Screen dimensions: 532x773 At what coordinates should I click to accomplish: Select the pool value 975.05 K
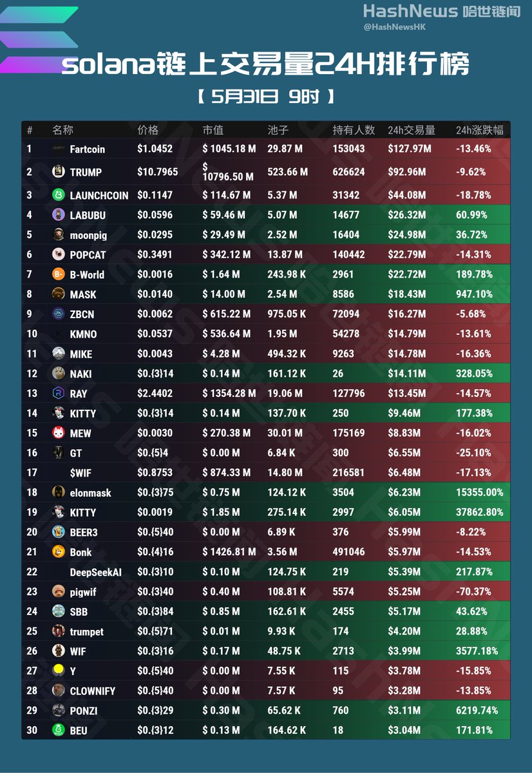(287, 314)
